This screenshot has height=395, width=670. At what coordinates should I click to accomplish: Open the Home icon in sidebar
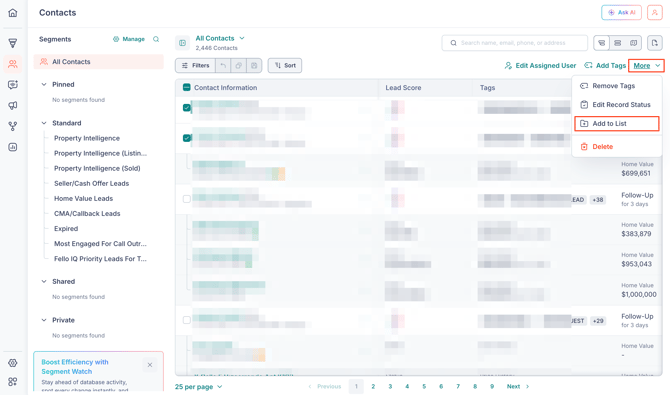pyautogui.click(x=13, y=13)
